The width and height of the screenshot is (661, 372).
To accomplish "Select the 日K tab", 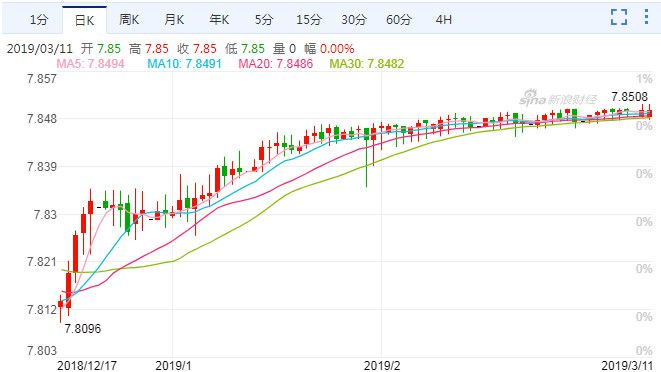I will click(x=84, y=20).
